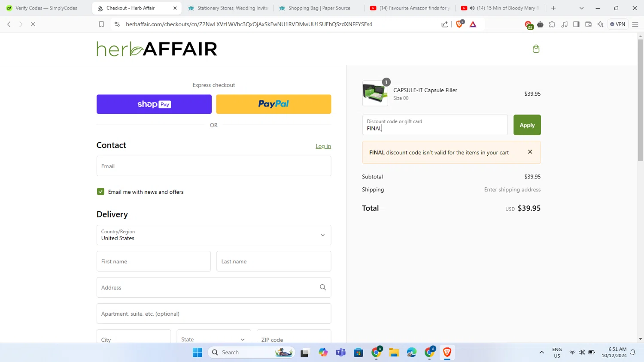This screenshot has width=644, height=362.
Task: Open the Shopping Bag | Paper Source tab
Action: click(x=319, y=8)
